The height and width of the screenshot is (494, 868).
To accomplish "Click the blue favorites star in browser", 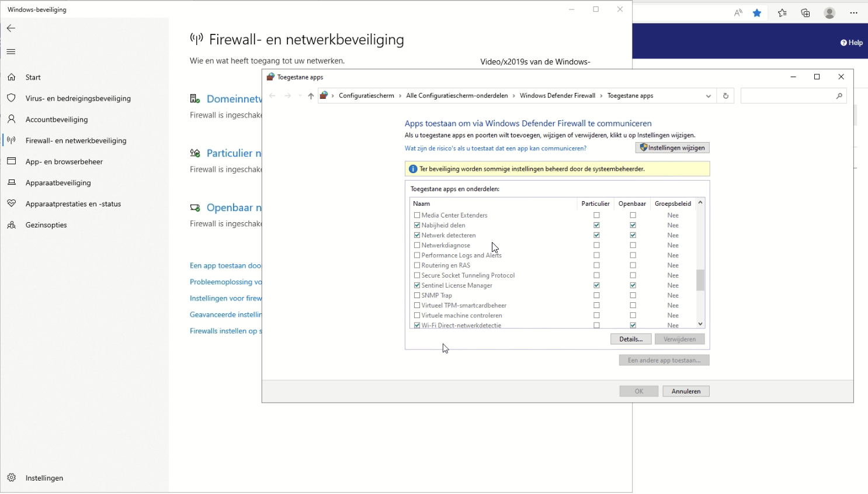I will 757,13.
